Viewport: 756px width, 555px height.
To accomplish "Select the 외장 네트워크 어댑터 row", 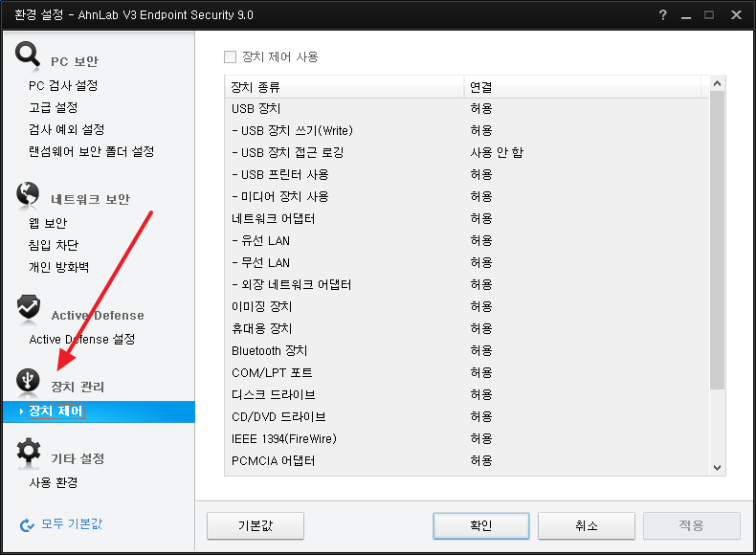I will coord(467,284).
